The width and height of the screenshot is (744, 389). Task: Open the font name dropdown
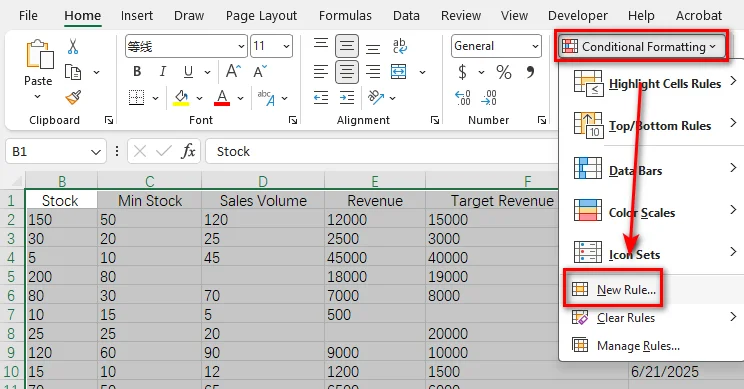click(241, 46)
